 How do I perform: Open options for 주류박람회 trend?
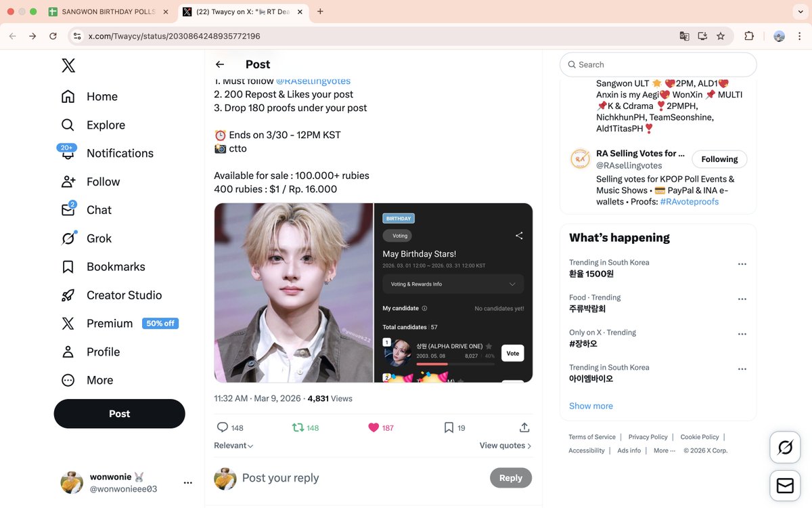[742, 299]
